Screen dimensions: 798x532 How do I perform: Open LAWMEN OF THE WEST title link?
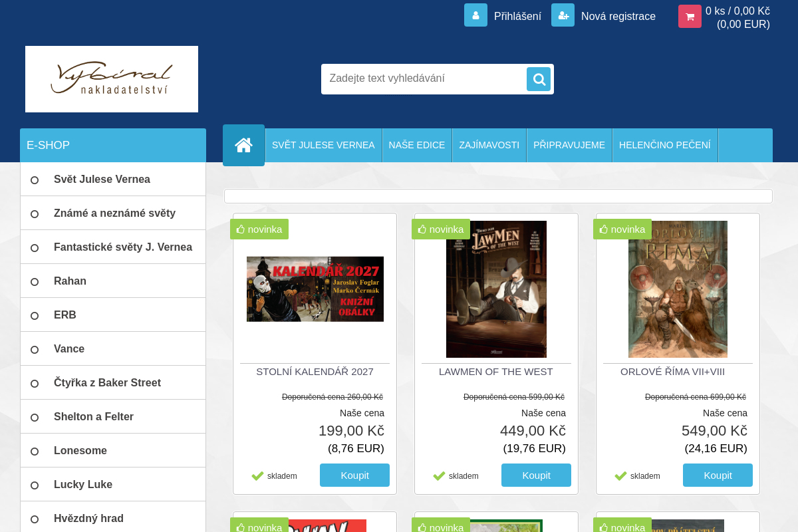496,372
